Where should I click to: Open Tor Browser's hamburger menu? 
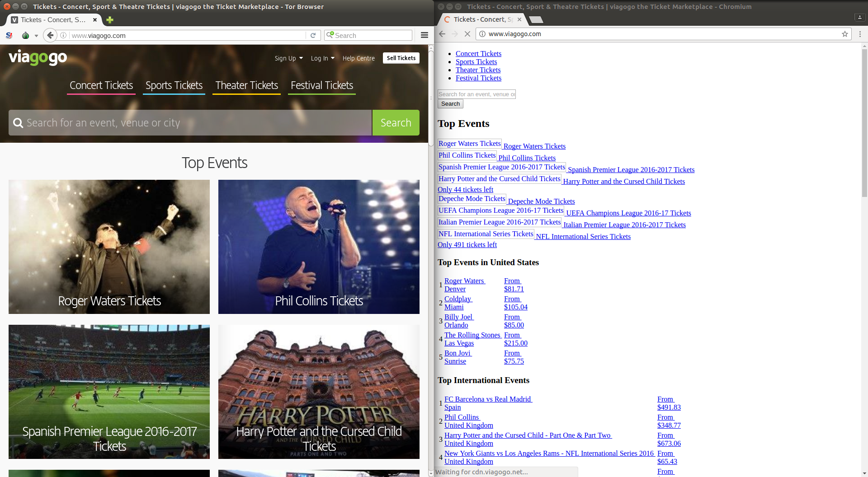click(424, 35)
